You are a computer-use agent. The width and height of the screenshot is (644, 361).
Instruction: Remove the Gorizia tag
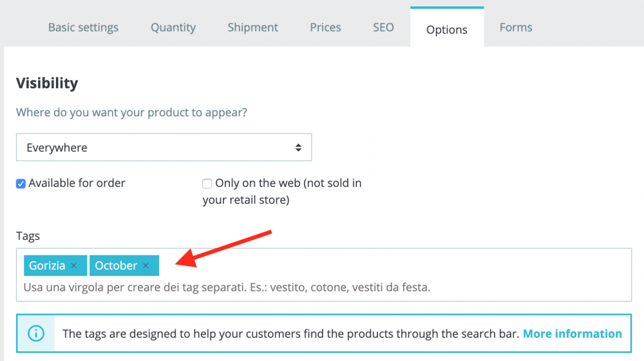74,266
